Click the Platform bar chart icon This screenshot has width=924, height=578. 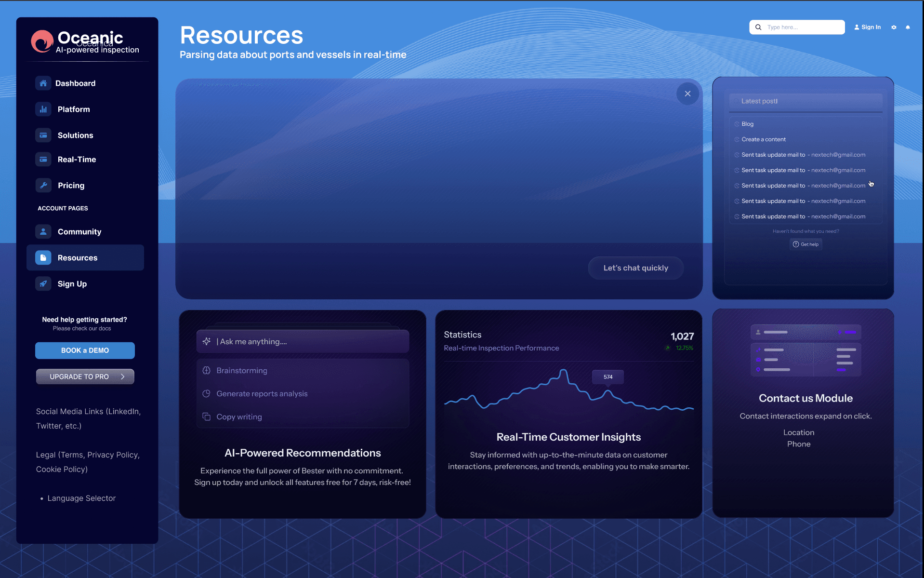(43, 109)
